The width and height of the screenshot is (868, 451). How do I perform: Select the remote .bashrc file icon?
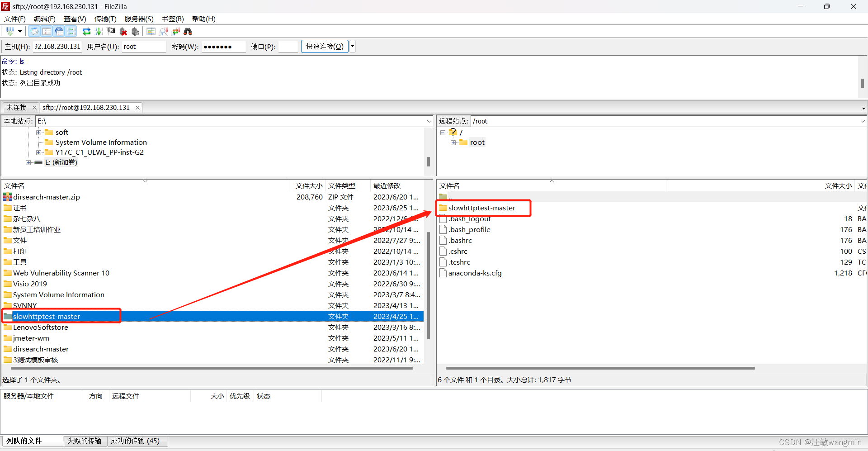[443, 241]
